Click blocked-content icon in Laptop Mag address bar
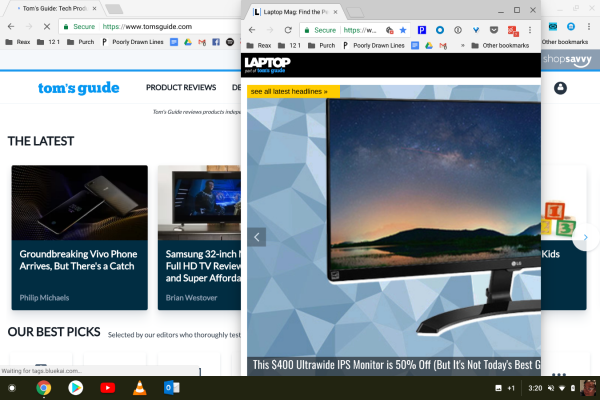Screen dimensions: 600x400 pyautogui.click(x=390, y=30)
